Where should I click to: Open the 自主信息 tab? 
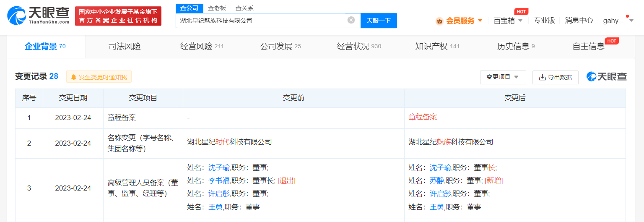[x=589, y=47]
